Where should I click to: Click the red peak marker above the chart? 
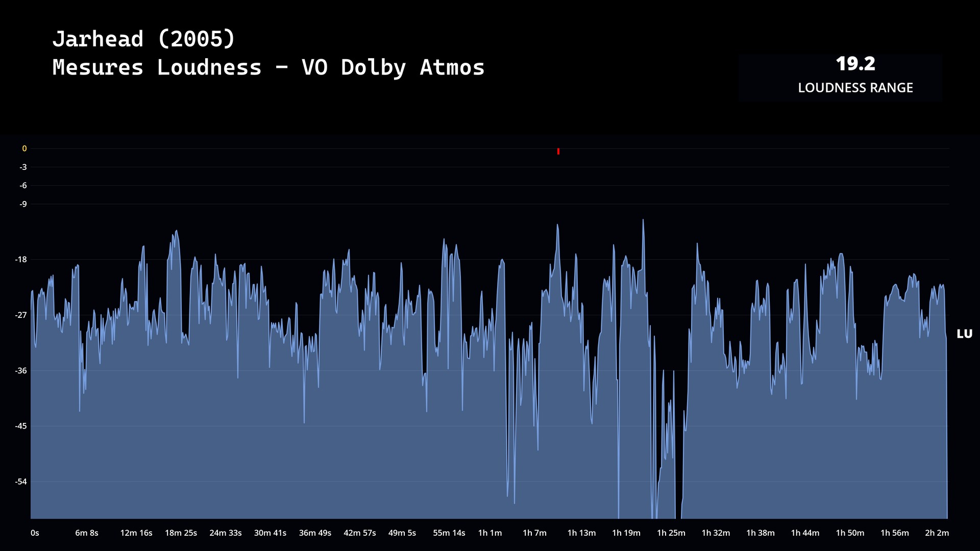point(558,152)
